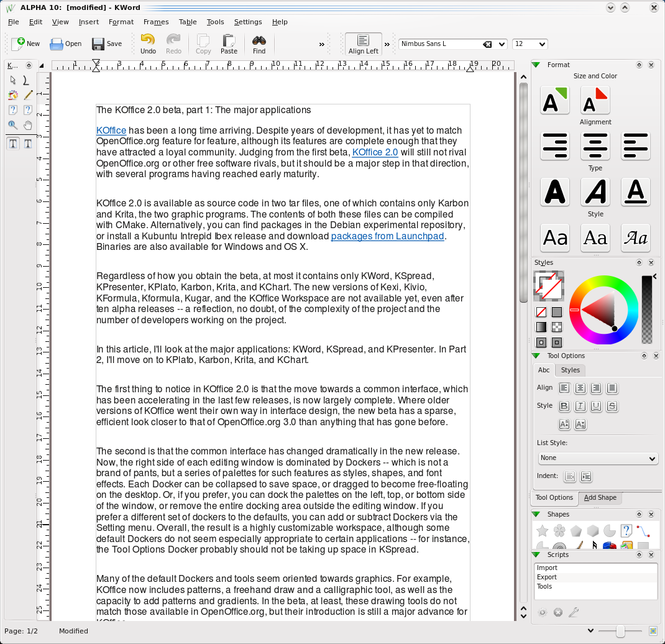Collapse the Format docker panel
665x644 pixels.
point(536,65)
